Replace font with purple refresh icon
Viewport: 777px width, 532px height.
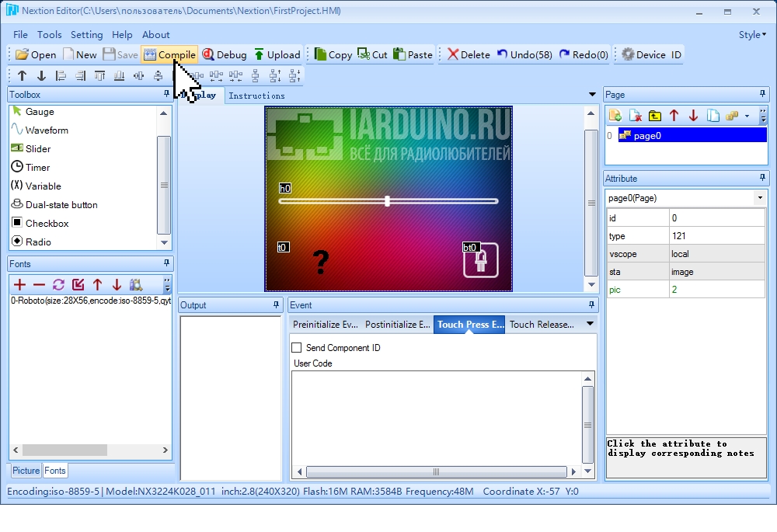(x=58, y=284)
